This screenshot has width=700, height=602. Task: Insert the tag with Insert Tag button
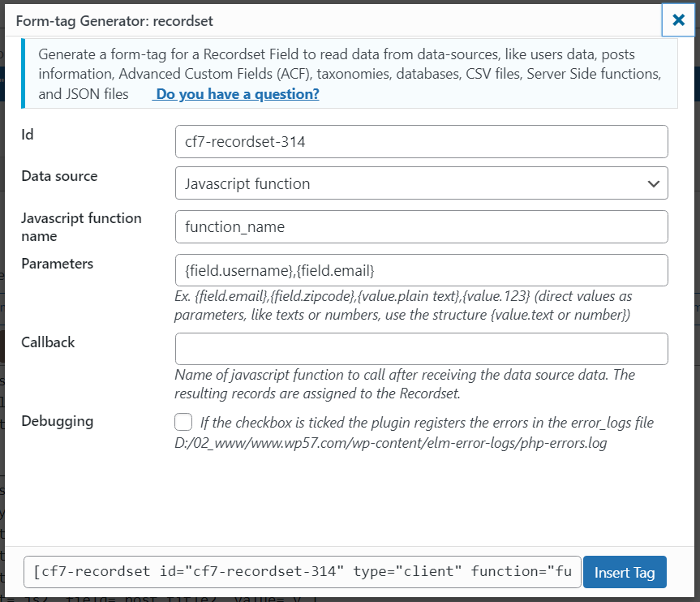pyautogui.click(x=625, y=572)
